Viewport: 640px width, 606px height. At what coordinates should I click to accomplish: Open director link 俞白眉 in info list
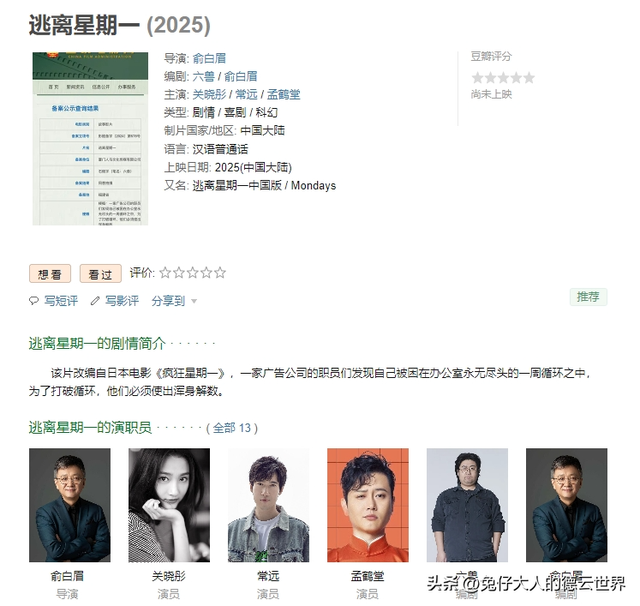209,58
